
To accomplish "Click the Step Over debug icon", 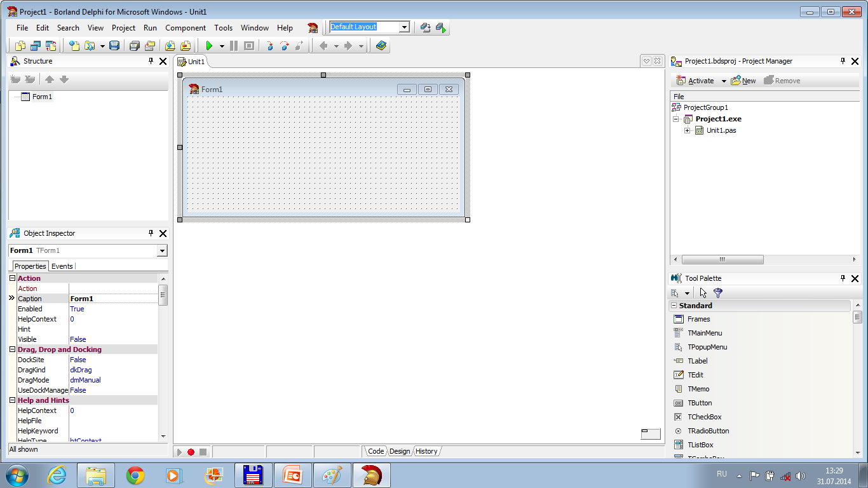I will tap(285, 46).
